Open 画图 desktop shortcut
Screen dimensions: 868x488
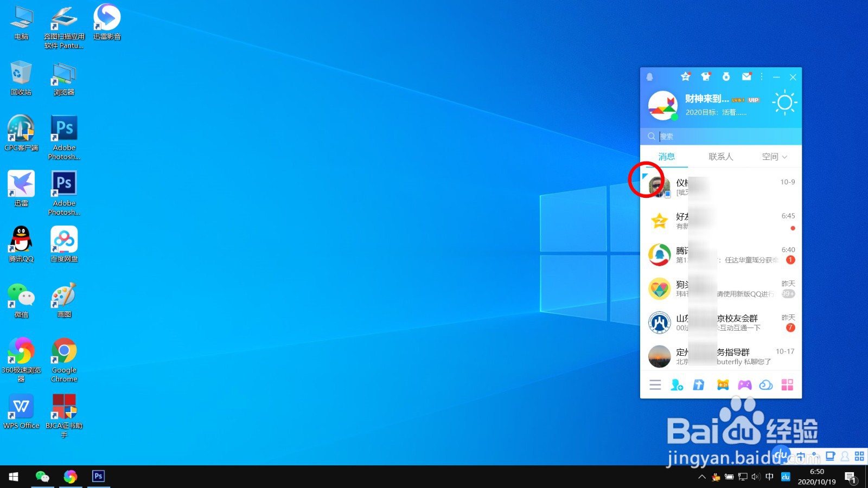click(x=64, y=300)
